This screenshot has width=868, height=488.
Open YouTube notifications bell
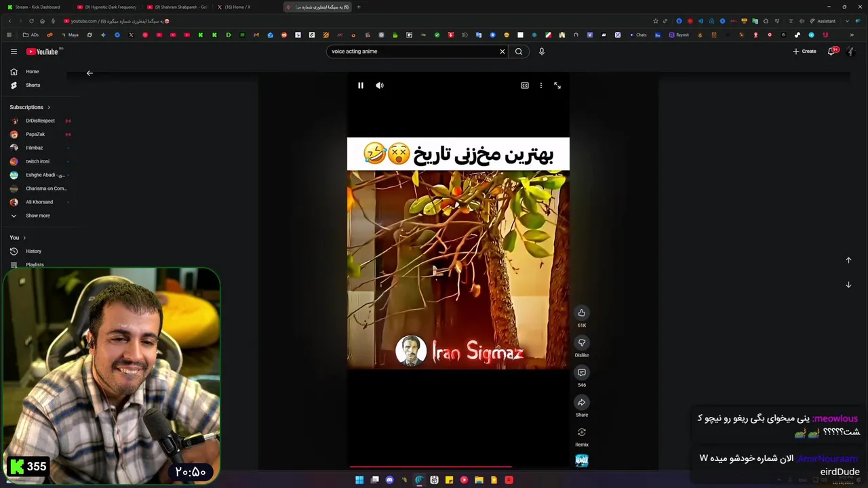coord(832,52)
